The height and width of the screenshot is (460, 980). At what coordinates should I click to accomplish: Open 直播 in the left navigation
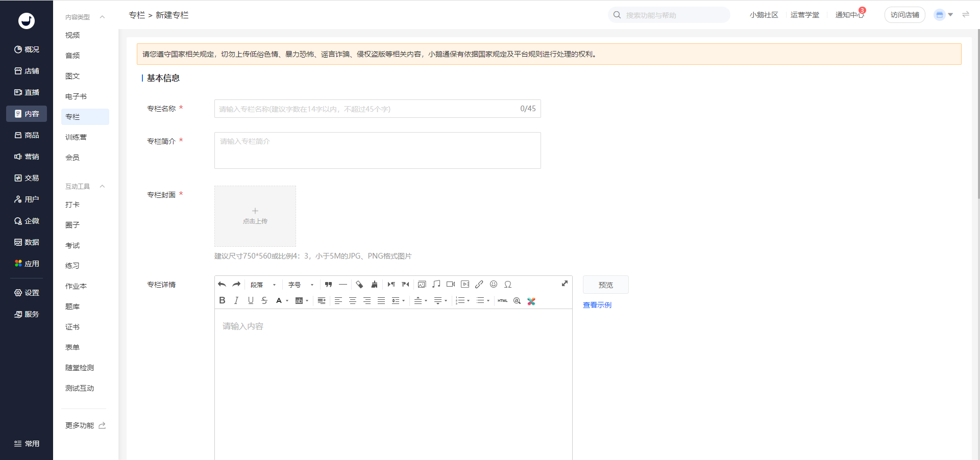tap(27, 92)
